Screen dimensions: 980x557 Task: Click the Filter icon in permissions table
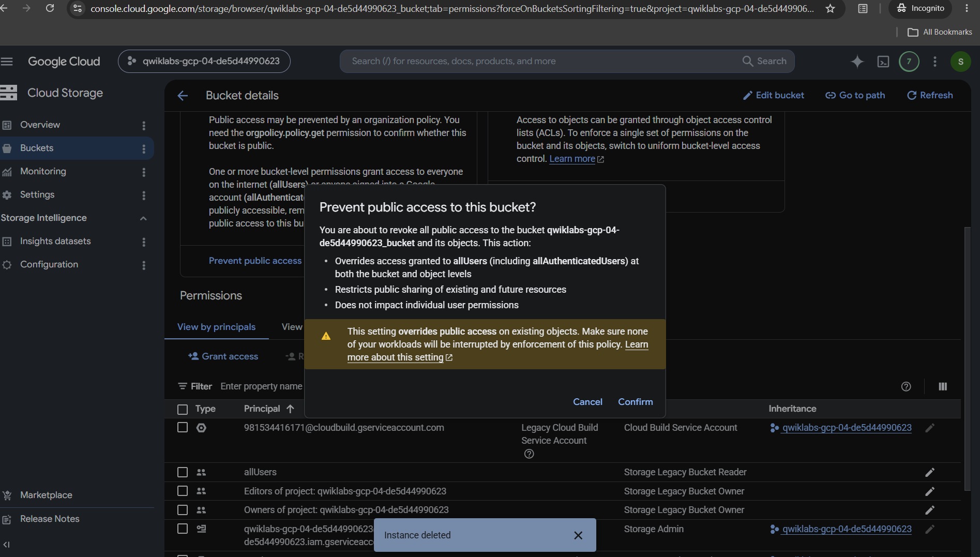[x=182, y=386]
